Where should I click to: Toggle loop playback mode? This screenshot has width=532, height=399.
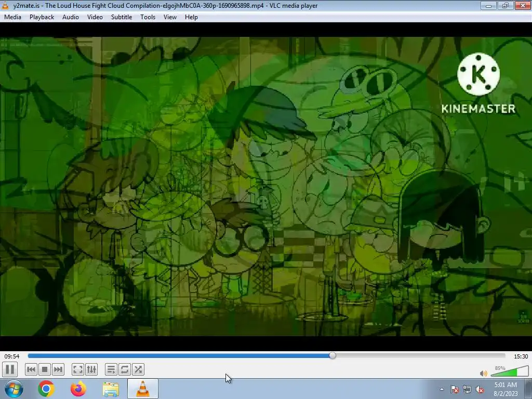(x=125, y=369)
